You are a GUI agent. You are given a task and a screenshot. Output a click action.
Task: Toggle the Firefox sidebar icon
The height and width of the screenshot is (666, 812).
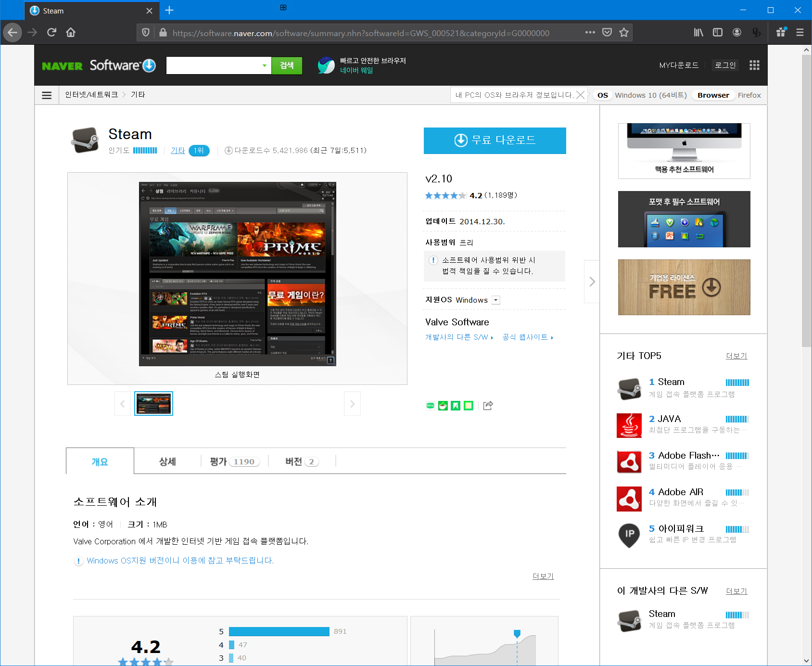coord(718,32)
